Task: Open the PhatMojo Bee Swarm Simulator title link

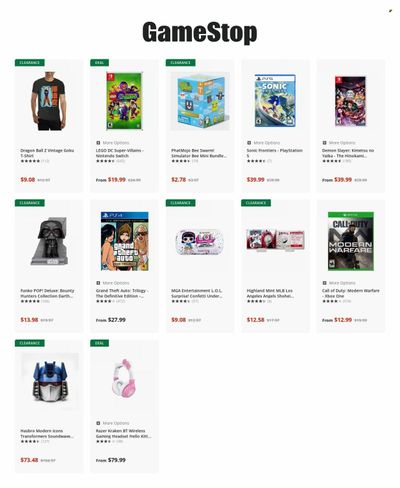Action: click(199, 153)
